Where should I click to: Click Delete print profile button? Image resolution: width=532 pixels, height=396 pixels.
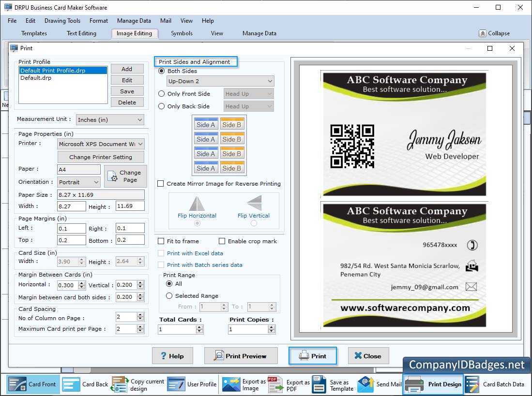click(x=127, y=103)
